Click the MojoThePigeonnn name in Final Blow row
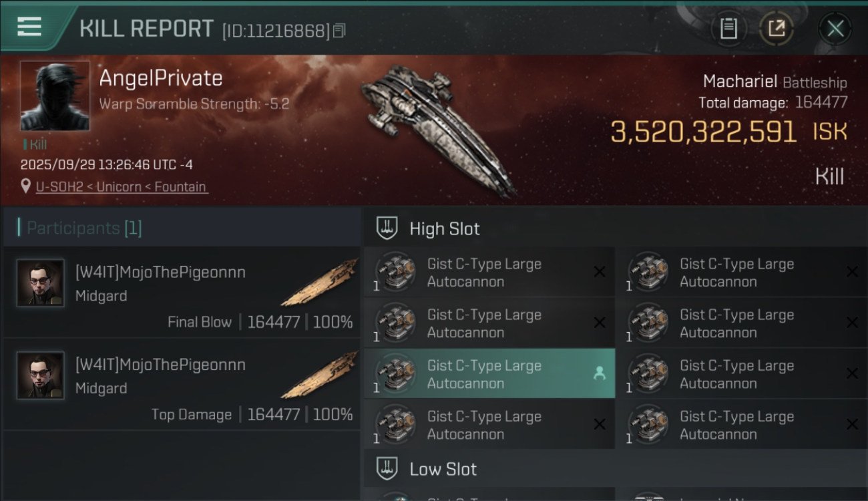868x501 pixels. pos(160,273)
